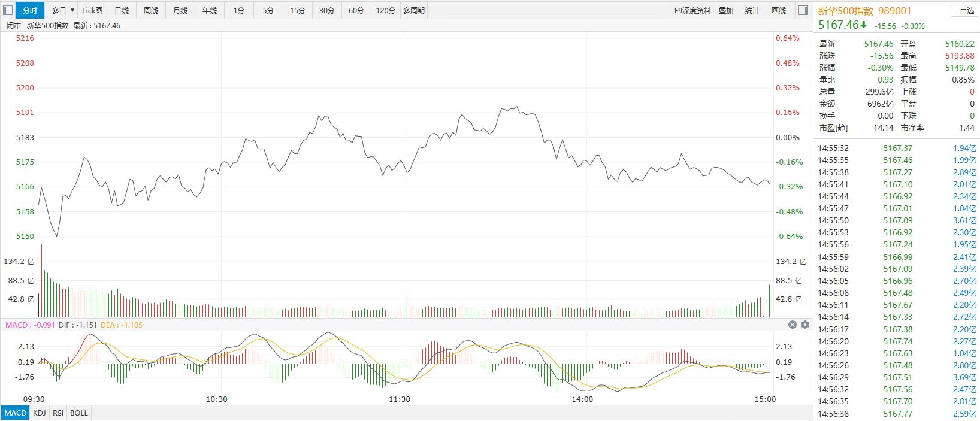Open F9深度资料 in-depth data

[x=692, y=10]
